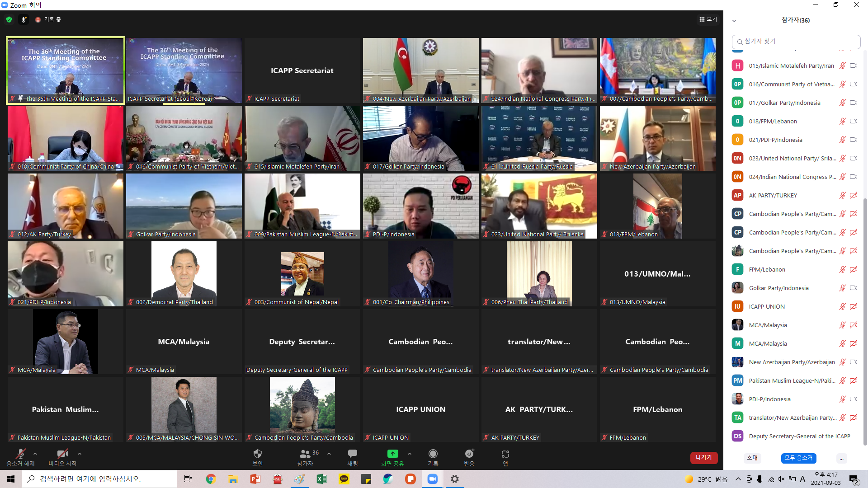Open Excel from the taskbar
The height and width of the screenshot is (488, 868).
(x=321, y=479)
